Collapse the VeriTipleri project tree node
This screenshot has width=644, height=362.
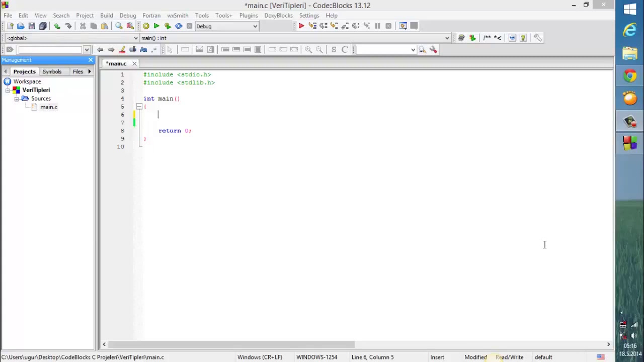coord(8,90)
